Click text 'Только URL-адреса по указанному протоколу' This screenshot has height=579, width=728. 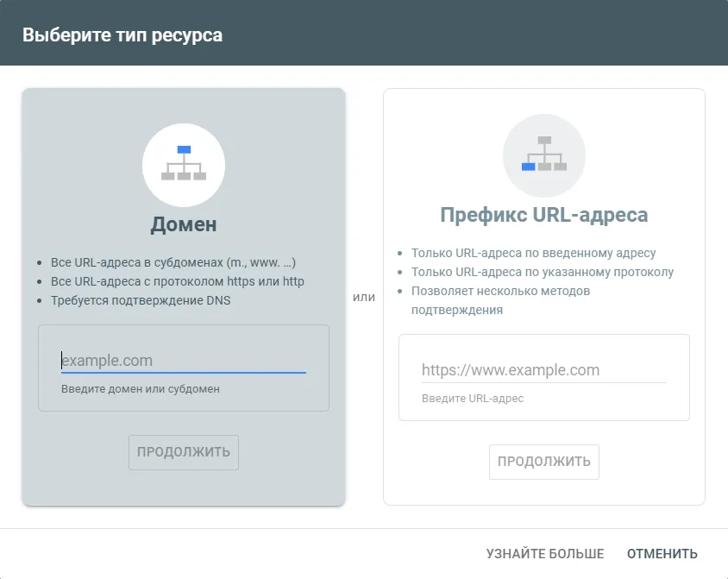point(543,272)
